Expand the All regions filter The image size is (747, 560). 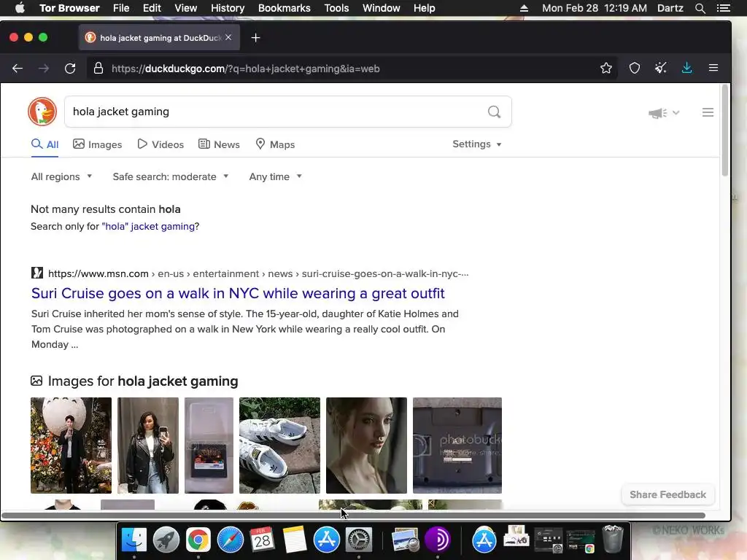click(x=61, y=176)
